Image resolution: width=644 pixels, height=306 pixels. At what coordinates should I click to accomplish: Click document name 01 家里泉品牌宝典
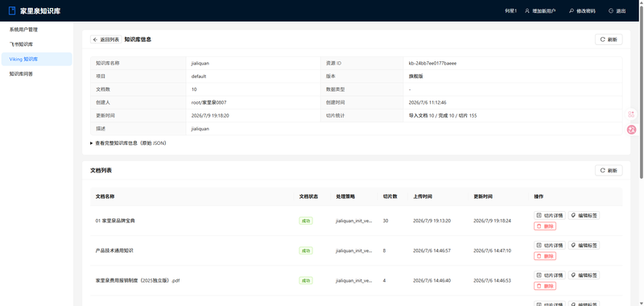(115, 221)
